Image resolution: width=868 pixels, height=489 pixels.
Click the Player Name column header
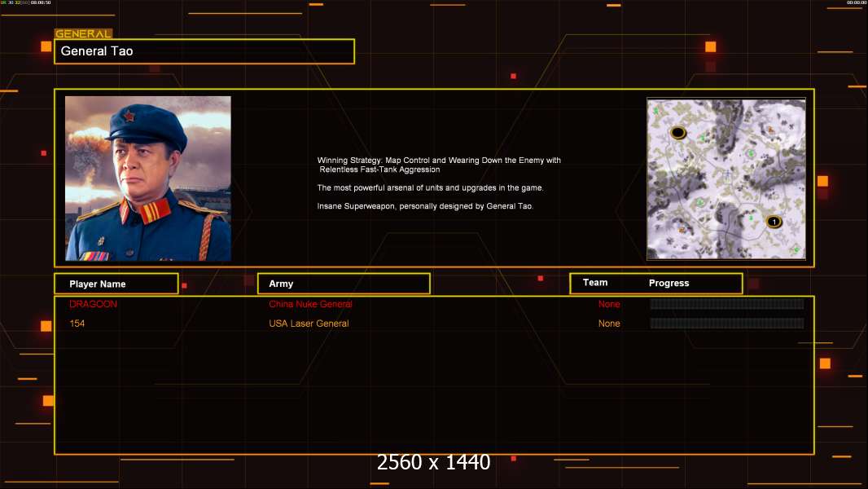coord(116,284)
